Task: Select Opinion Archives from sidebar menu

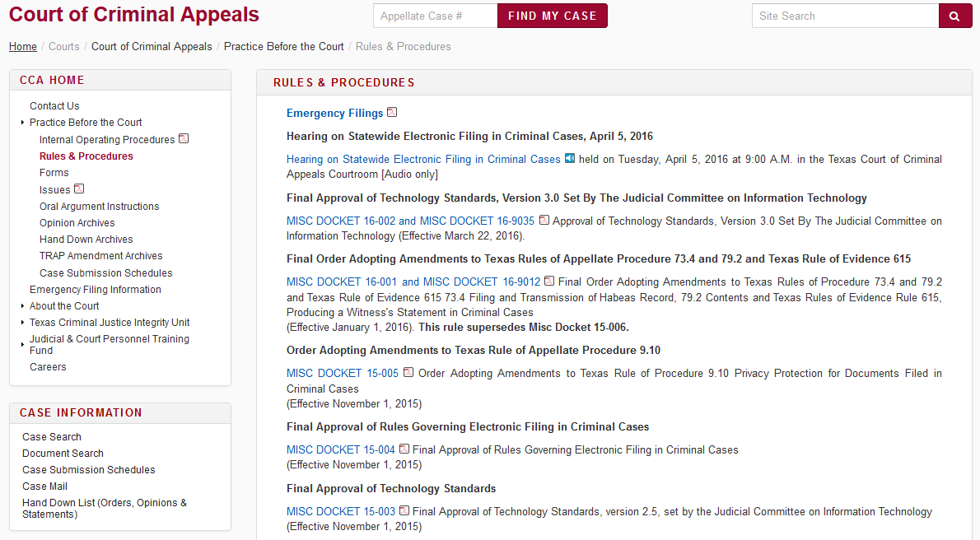Action: pyautogui.click(x=77, y=222)
